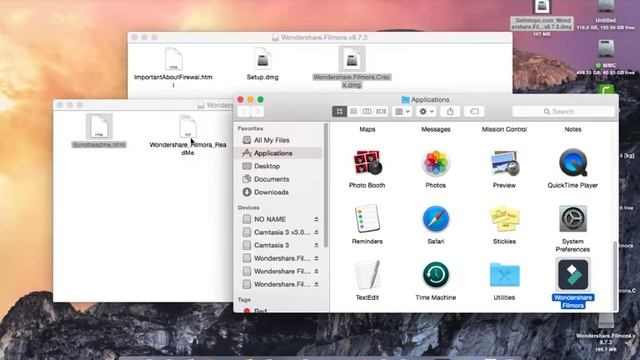
Task: Click the Applications content area scrollbar
Action: [615, 276]
